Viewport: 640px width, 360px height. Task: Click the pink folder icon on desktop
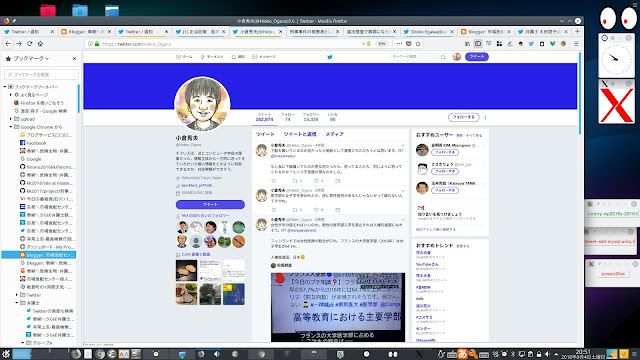48,10
